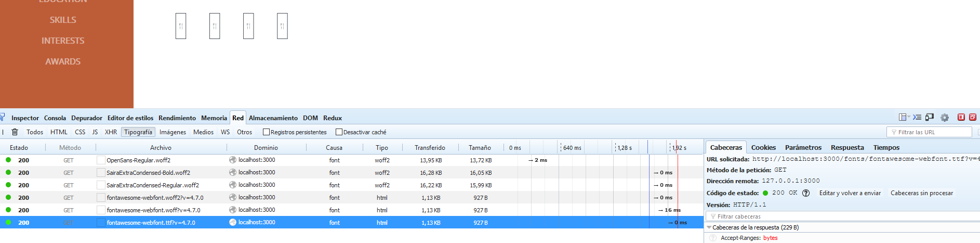Open the Inspector tab
The height and width of the screenshot is (243, 980).
(25, 118)
